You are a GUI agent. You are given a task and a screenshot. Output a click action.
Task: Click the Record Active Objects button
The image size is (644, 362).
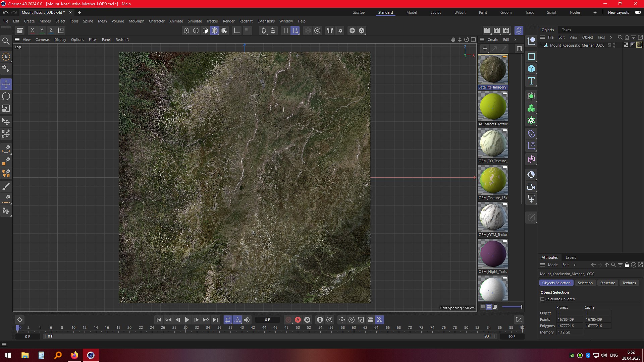(288, 320)
